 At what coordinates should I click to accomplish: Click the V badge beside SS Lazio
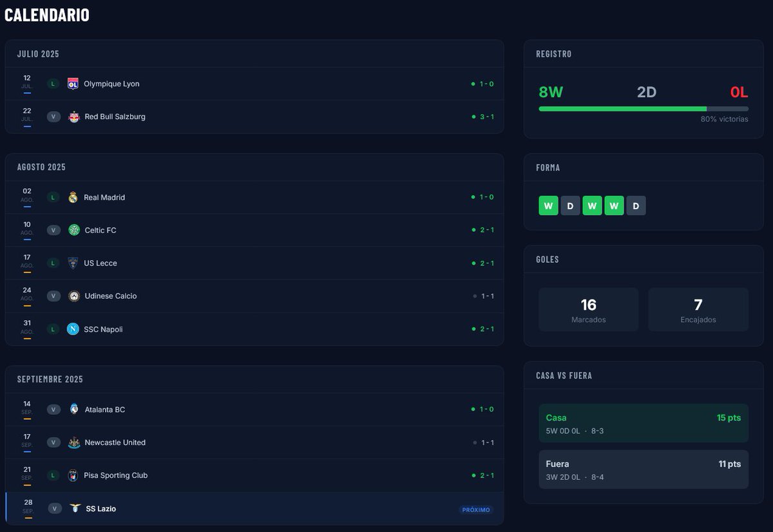click(55, 509)
